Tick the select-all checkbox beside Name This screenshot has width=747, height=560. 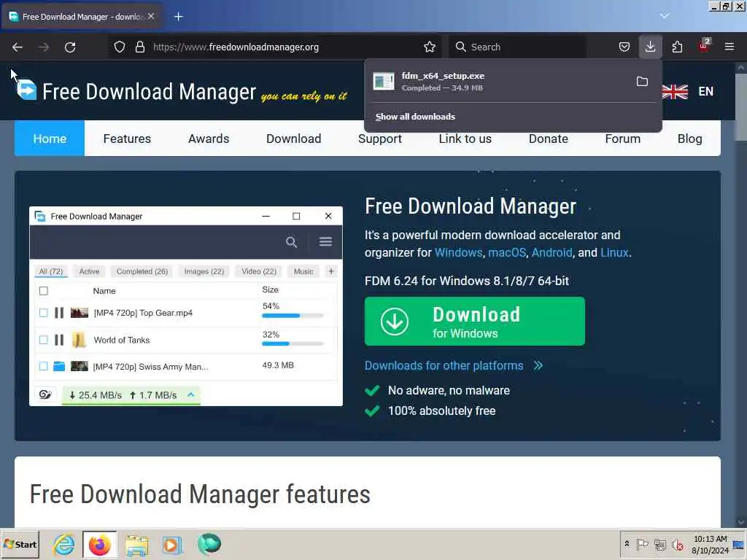[x=43, y=291]
